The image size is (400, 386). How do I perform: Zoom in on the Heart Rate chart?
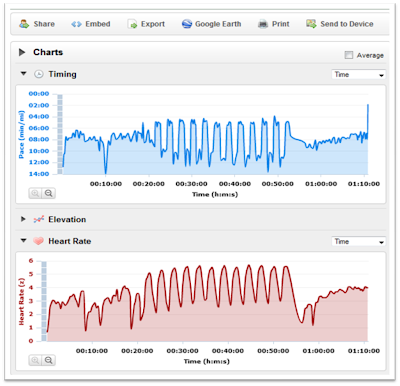click(35, 360)
